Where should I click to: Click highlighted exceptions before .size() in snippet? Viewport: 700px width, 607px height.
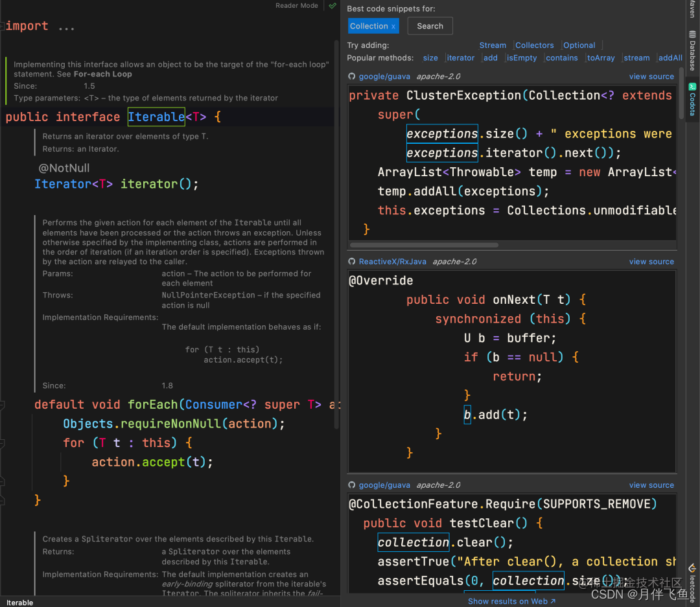(442, 134)
